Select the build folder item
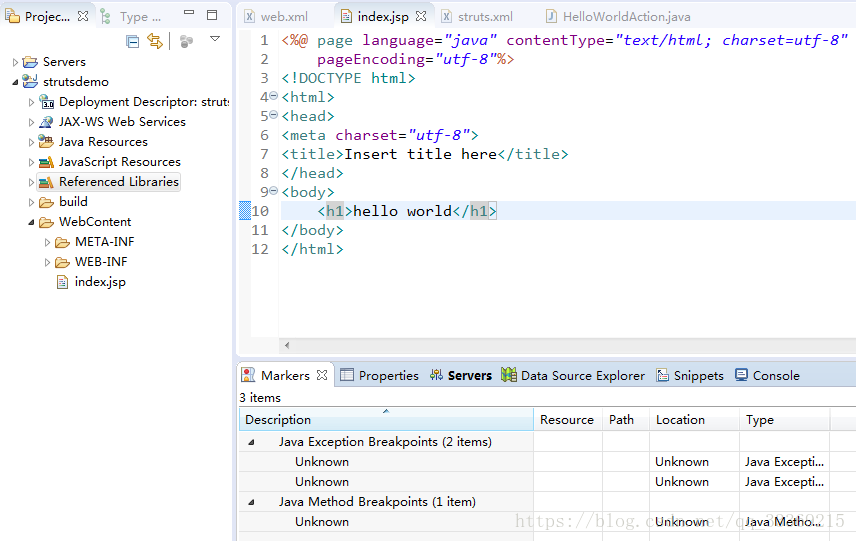The width and height of the screenshot is (856, 541). click(x=73, y=202)
